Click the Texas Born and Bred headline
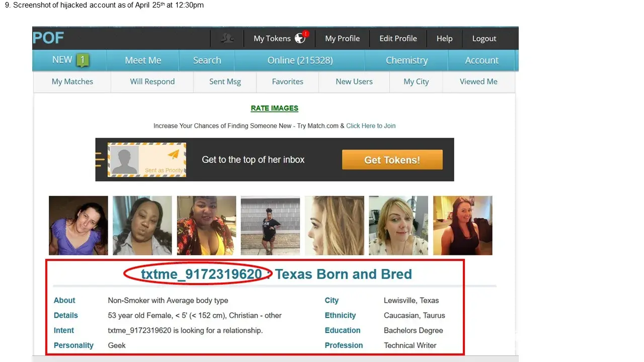The width and height of the screenshot is (644, 362). 344,274
